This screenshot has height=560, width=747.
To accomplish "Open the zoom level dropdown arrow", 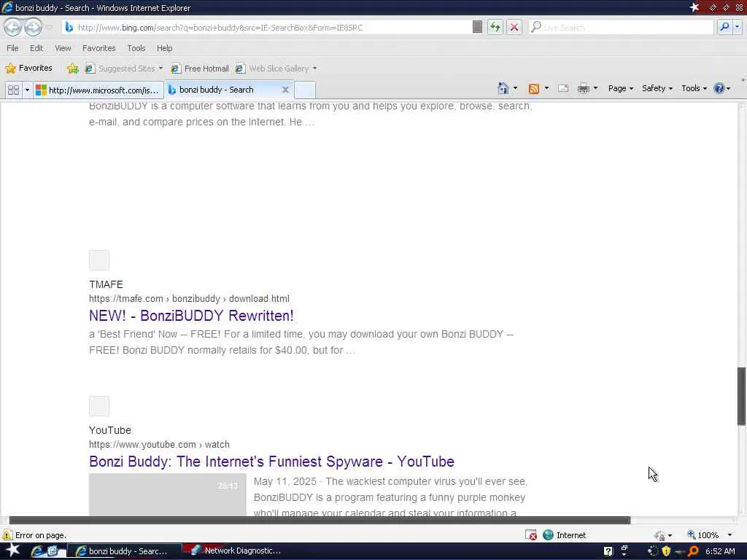I will 729,535.
